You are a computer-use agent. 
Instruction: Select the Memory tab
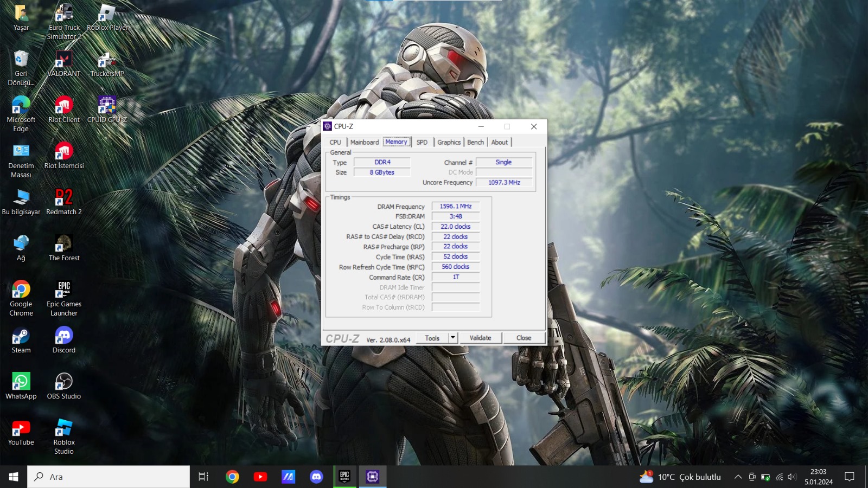[396, 142]
